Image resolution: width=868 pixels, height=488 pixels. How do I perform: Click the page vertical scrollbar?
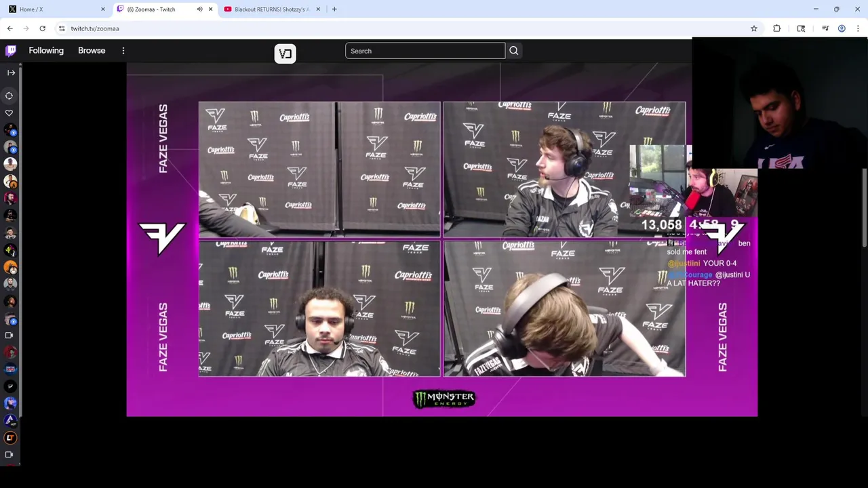[x=865, y=207]
